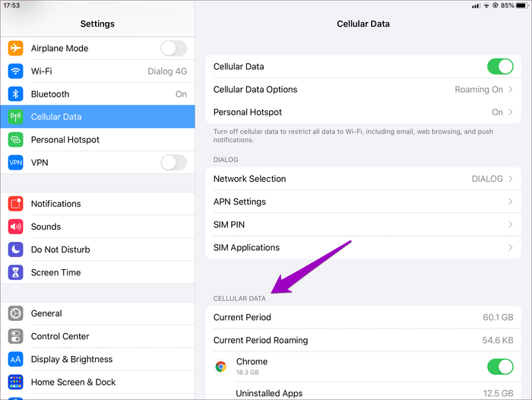
Task: Tap the Airplane Mode icon
Action: [16, 49]
